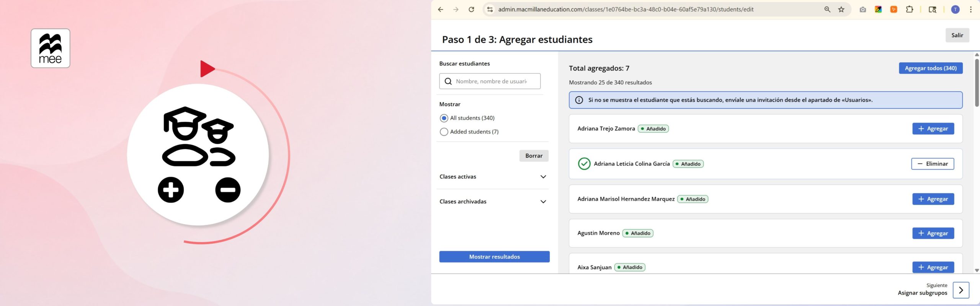The width and height of the screenshot is (980, 306).
Task: Click the green checkmark beside Adriana Leticia Colina García
Action: coord(584,164)
